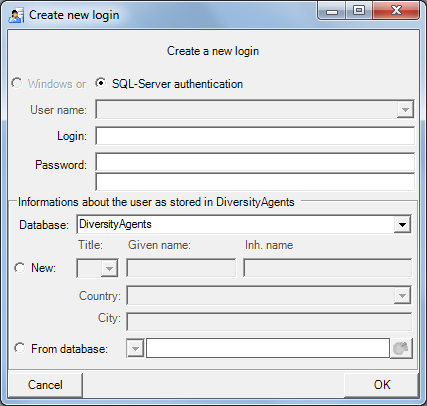Click the agent search icon beside From database
Viewport: 427px width, 406px height.
(401, 349)
